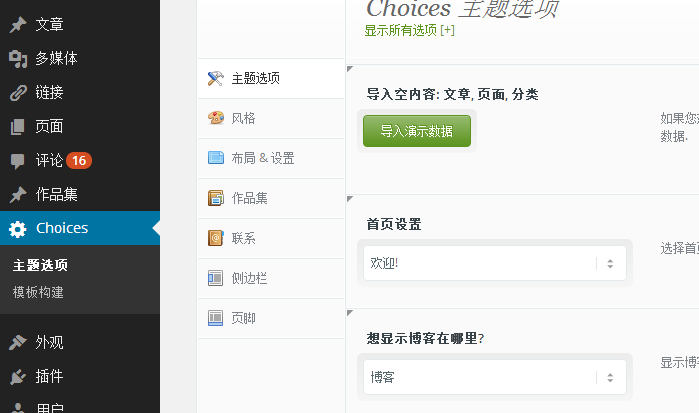Viewport: 699px width, 413px height.
Task: Click the pushpin icon next to 文章
Action: pyautogui.click(x=18, y=25)
